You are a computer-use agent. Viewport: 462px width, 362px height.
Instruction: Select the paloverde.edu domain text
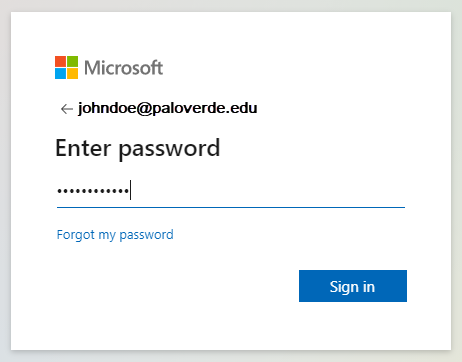point(205,108)
